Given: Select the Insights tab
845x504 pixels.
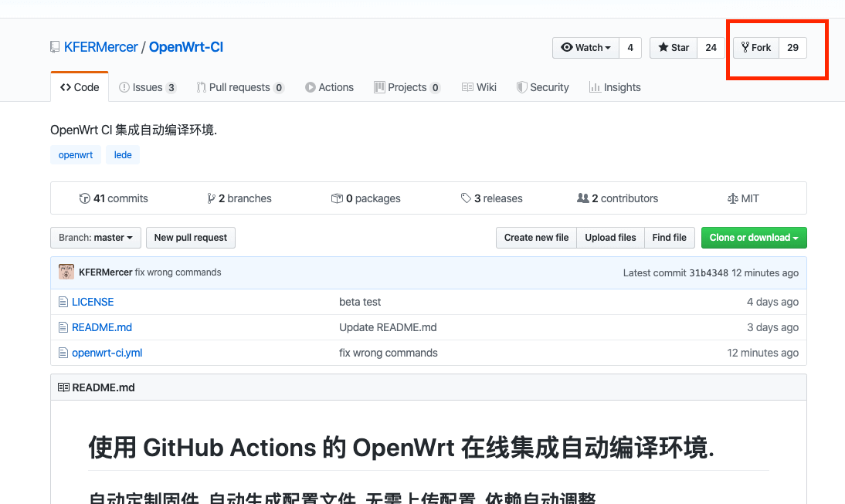Looking at the screenshot, I should pyautogui.click(x=615, y=87).
